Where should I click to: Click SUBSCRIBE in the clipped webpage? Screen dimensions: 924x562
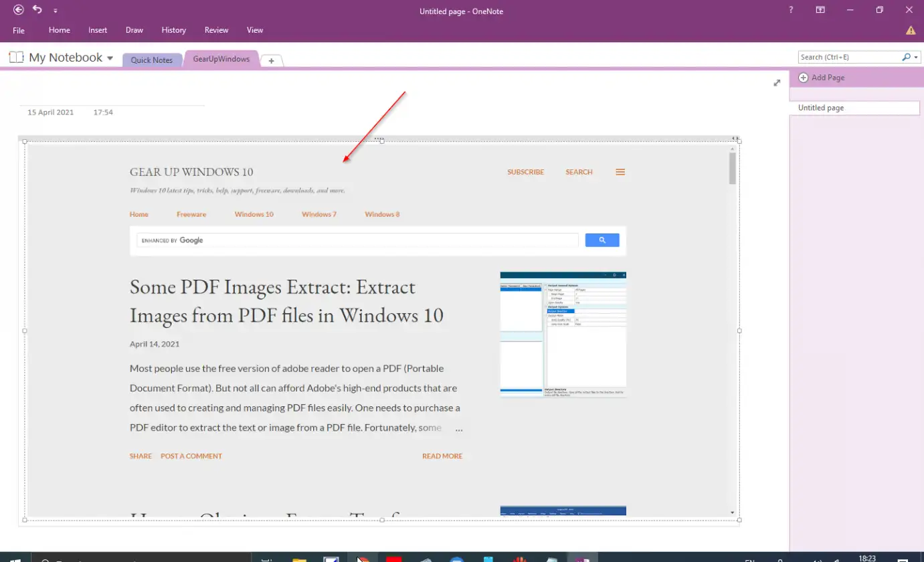(x=526, y=172)
